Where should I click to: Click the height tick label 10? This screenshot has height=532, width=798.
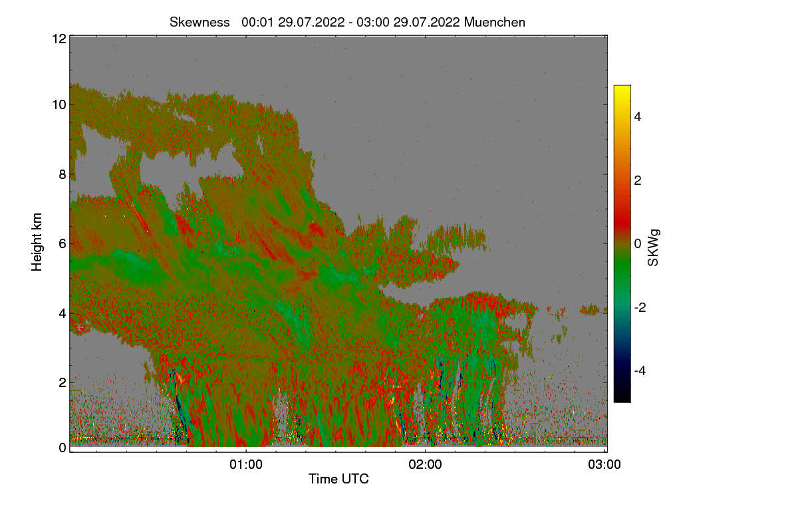click(x=59, y=104)
